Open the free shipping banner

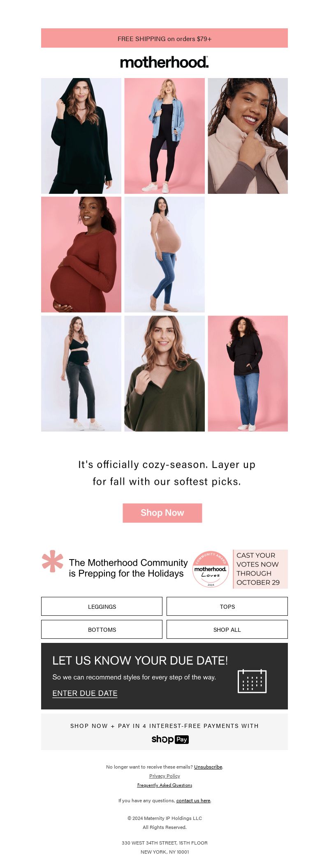[x=164, y=38]
